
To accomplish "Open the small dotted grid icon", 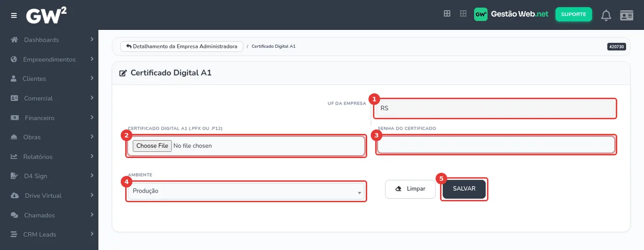I will [x=463, y=14].
